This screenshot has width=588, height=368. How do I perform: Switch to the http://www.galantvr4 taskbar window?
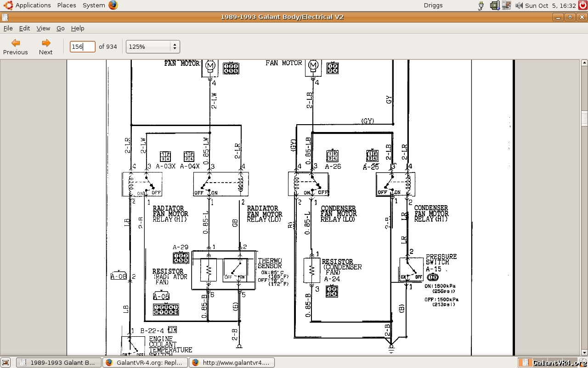click(x=232, y=362)
